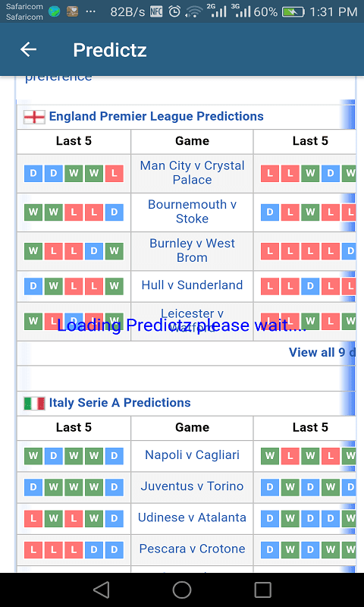Image resolution: width=364 pixels, height=607 pixels.
Task: Open Man City v Crystal Palace game
Action: [193, 173]
